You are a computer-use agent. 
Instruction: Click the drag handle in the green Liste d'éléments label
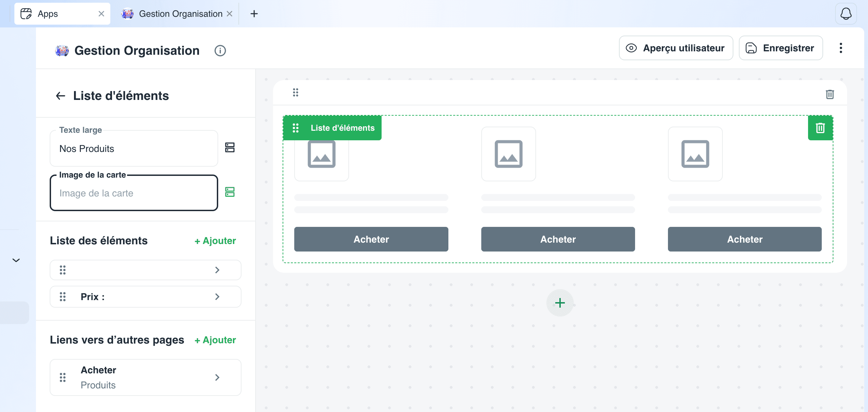click(x=296, y=128)
